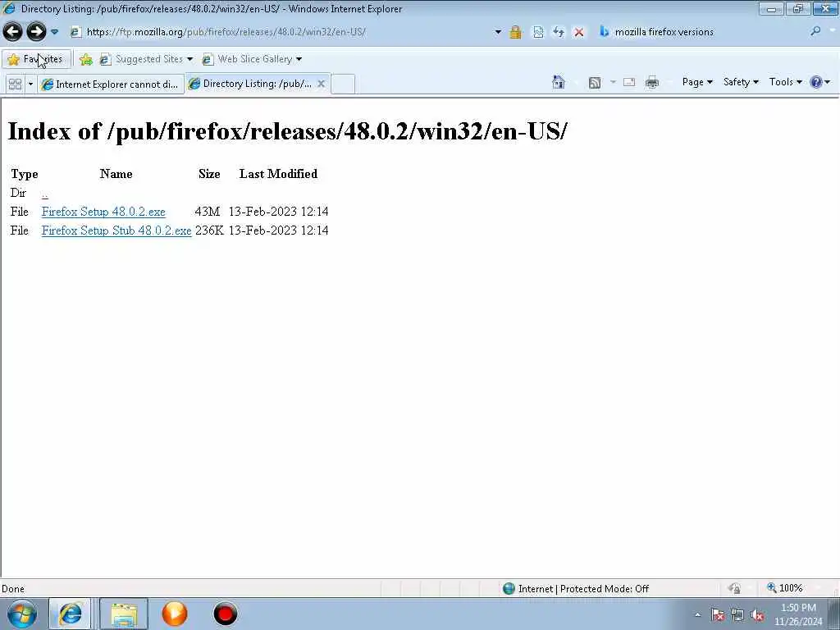Go back with the Back arrow button

click(13, 32)
